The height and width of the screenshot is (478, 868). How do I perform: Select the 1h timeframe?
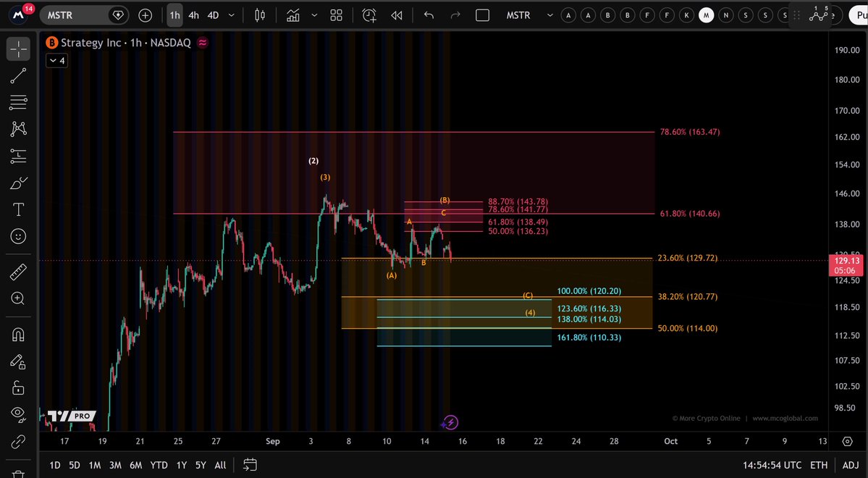175,15
